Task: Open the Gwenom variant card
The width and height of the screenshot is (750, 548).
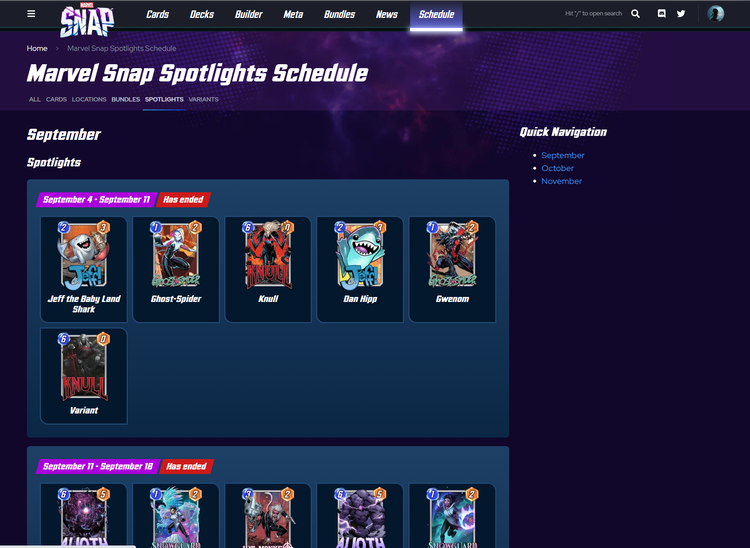Action: click(452, 269)
